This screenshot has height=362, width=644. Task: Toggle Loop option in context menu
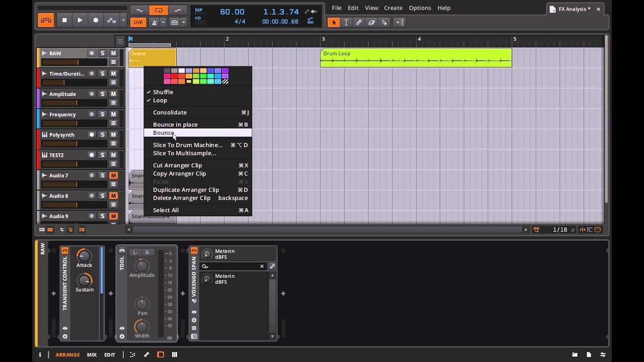pos(198,100)
